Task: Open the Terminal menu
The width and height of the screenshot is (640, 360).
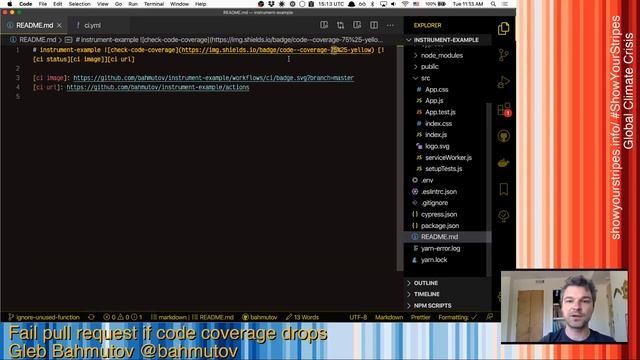Action: (154, 4)
